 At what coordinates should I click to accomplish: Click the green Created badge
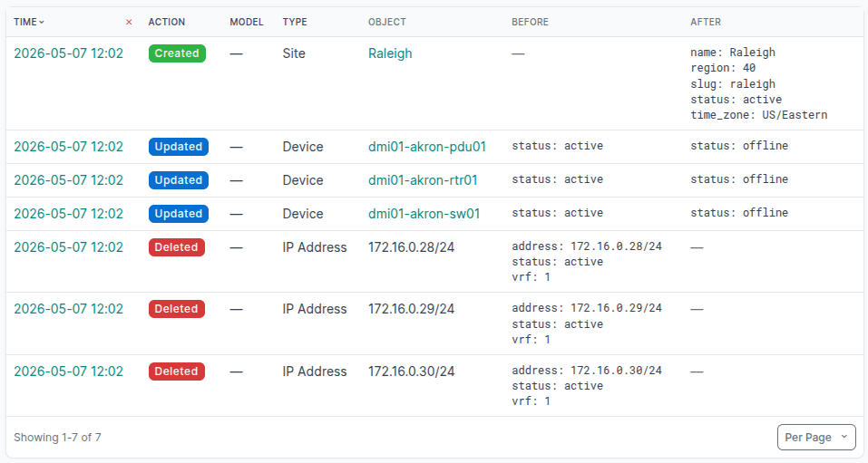pyautogui.click(x=177, y=53)
